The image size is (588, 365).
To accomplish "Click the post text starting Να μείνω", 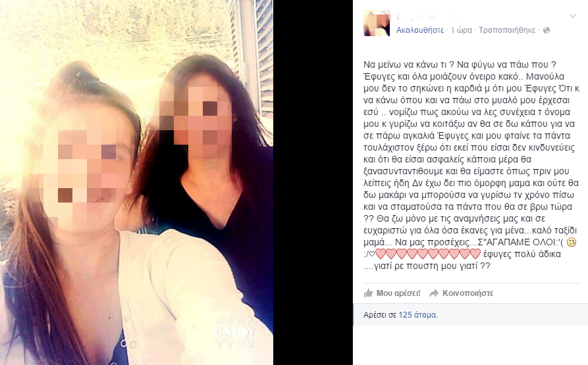I will tap(471, 165).
